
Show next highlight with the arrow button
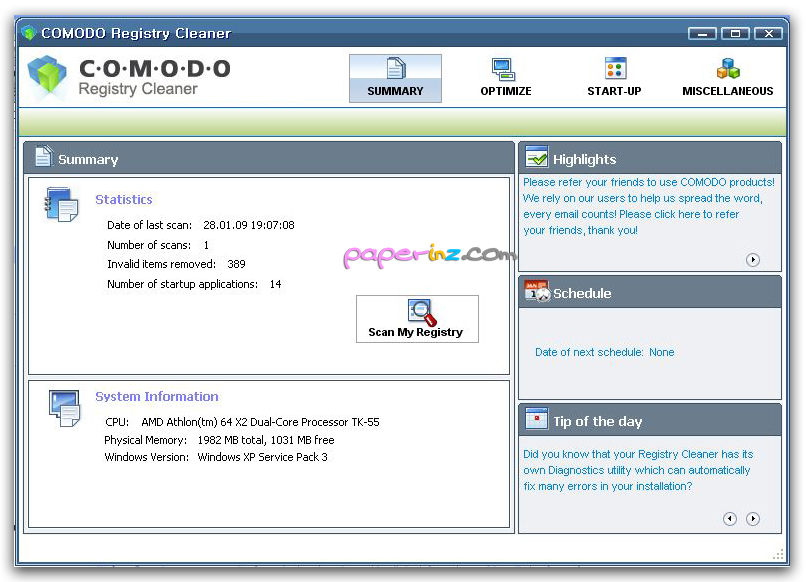pos(753,260)
